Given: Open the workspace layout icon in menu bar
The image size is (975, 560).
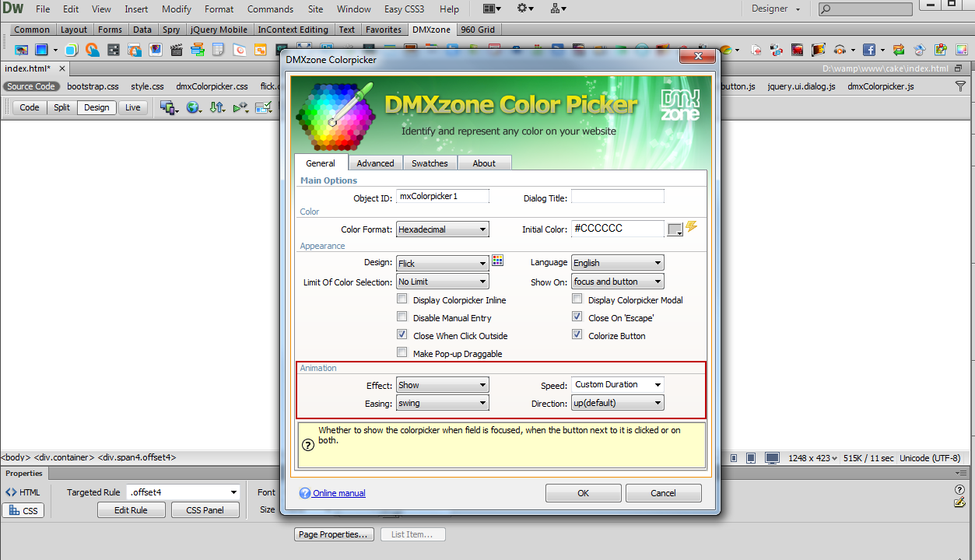Looking at the screenshot, I should [492, 9].
